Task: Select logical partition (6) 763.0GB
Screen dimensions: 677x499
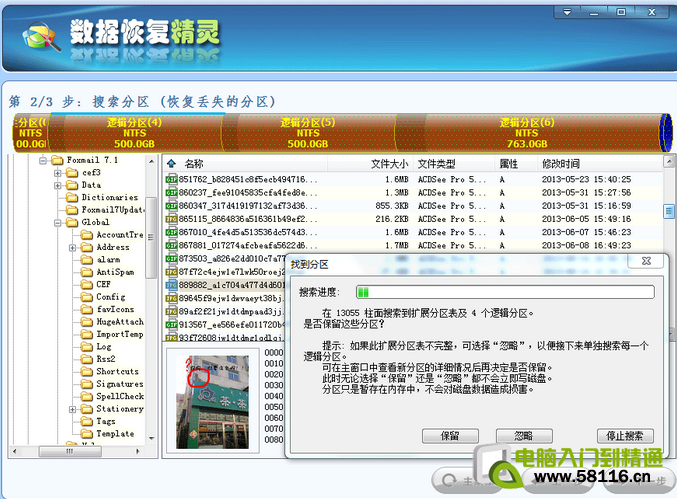Action: [x=527, y=133]
